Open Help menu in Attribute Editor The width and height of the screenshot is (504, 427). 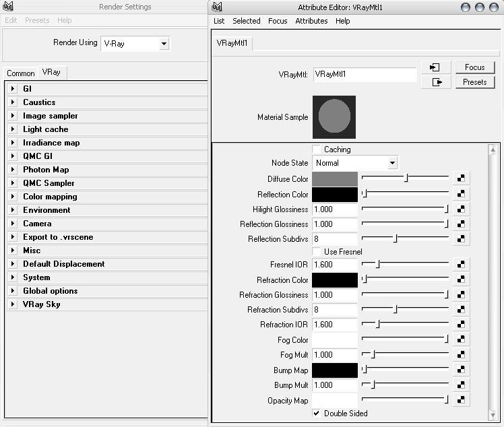point(343,21)
